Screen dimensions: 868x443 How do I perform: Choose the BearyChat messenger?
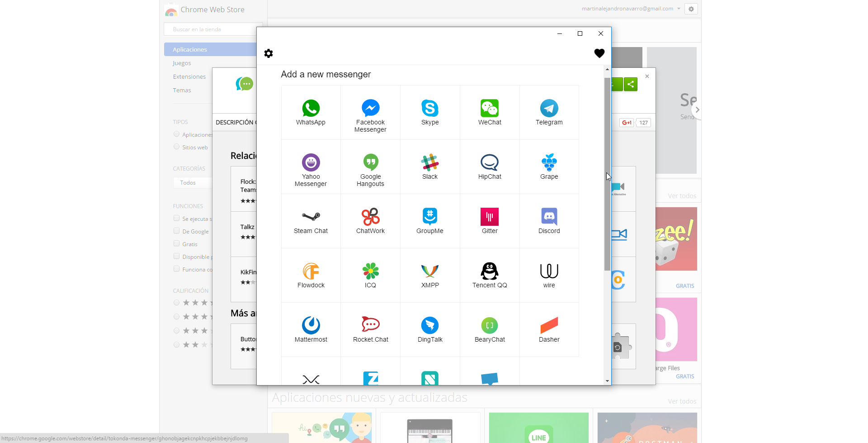(x=490, y=330)
